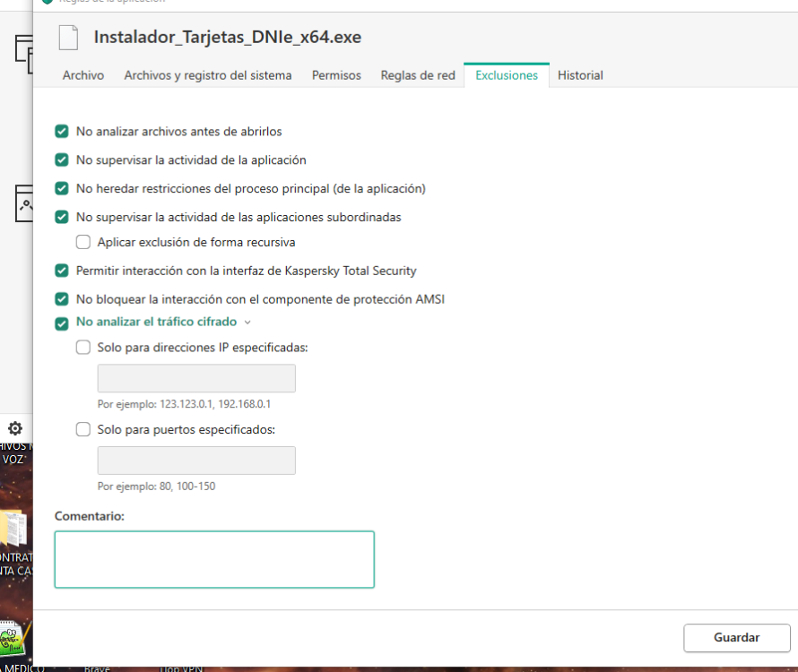The image size is (798, 672).
Task: Click the IP addresses input field
Action: point(196,378)
